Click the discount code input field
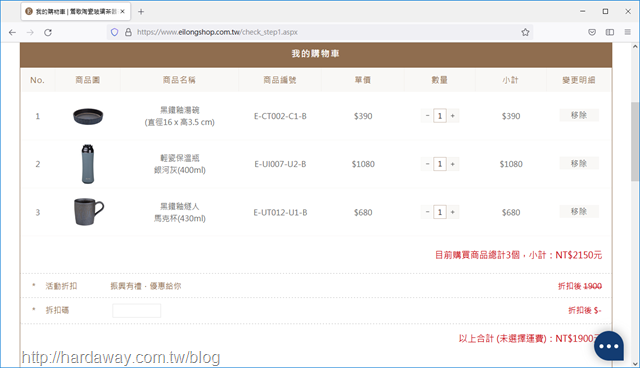640x368 pixels. [137, 310]
